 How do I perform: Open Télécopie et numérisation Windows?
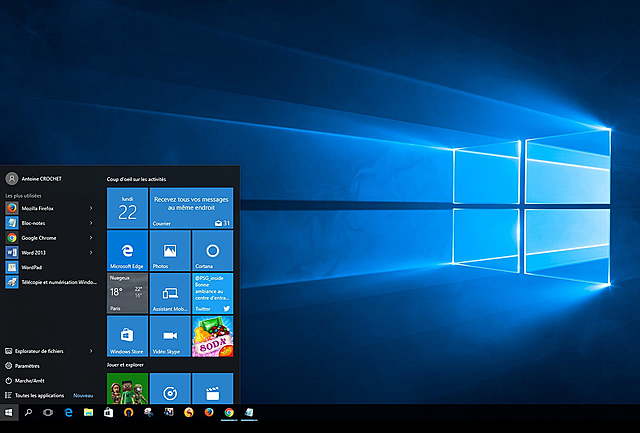coord(51,282)
